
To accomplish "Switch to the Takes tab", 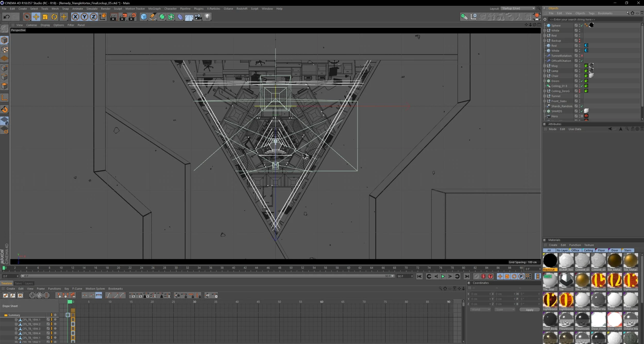I will tap(18, 283).
